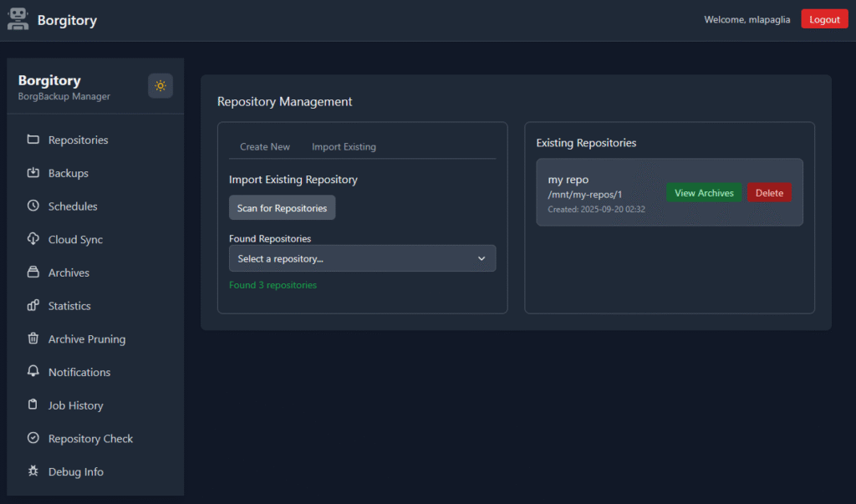The height and width of the screenshot is (504, 856).
Task: Select the Backups sidebar icon
Action: pyautogui.click(x=32, y=173)
